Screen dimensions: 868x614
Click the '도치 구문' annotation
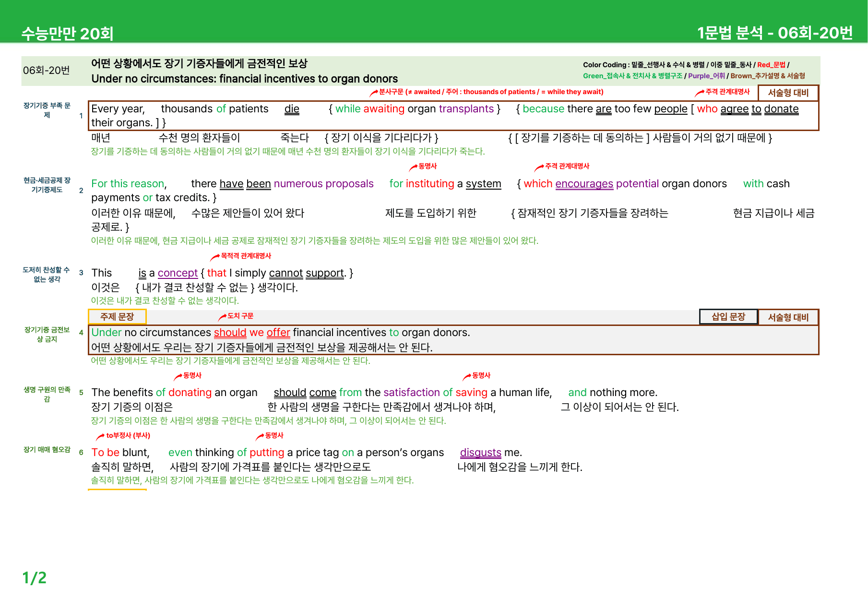click(236, 316)
